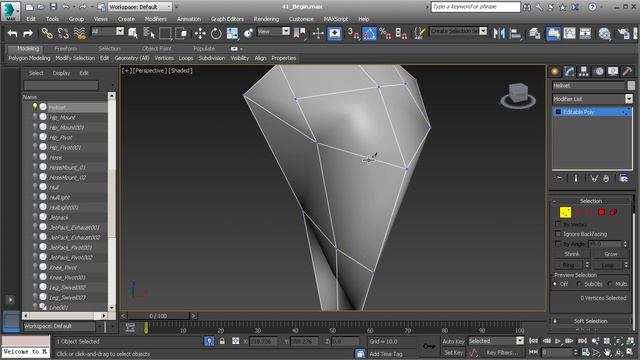
Task: Activate the Select and Link chain icon
Action: [47, 33]
